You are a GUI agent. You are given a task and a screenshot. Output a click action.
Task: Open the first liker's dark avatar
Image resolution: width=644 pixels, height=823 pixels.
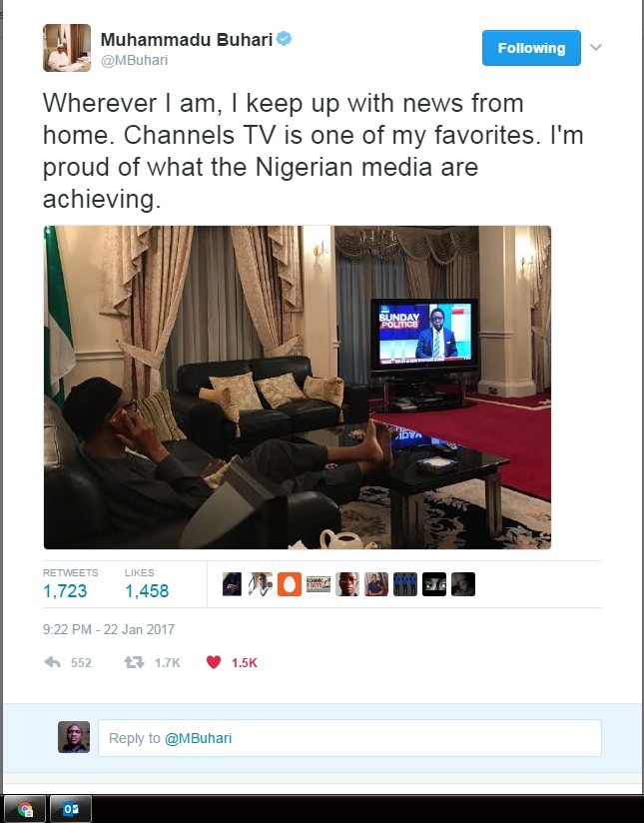[x=232, y=584]
